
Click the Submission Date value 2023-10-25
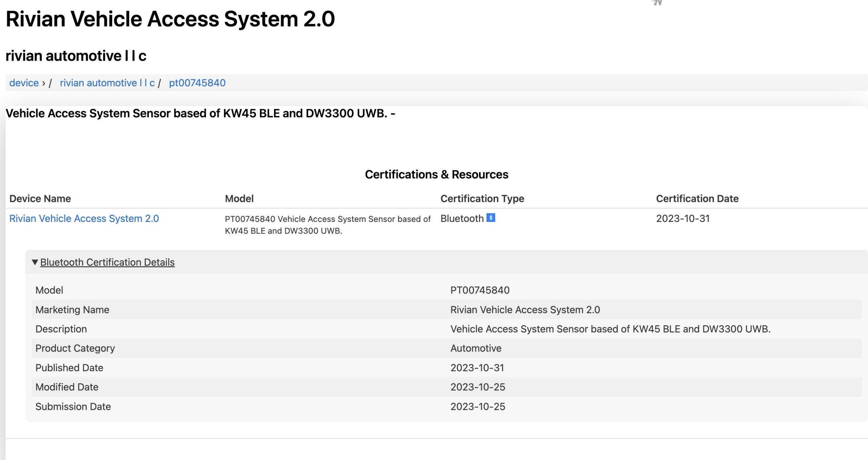(x=478, y=406)
